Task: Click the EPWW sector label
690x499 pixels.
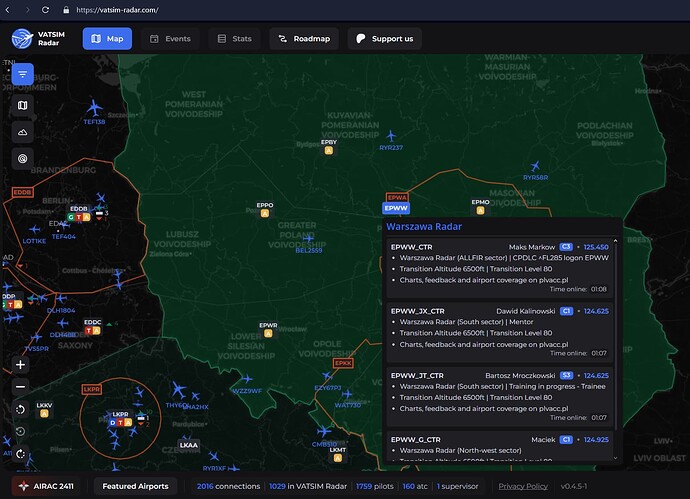Action: tap(396, 208)
